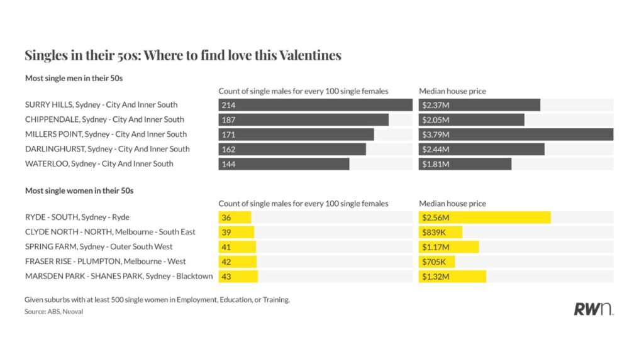
Task: Click the Ryde - South $2.56M price bar
Action: 485,217
